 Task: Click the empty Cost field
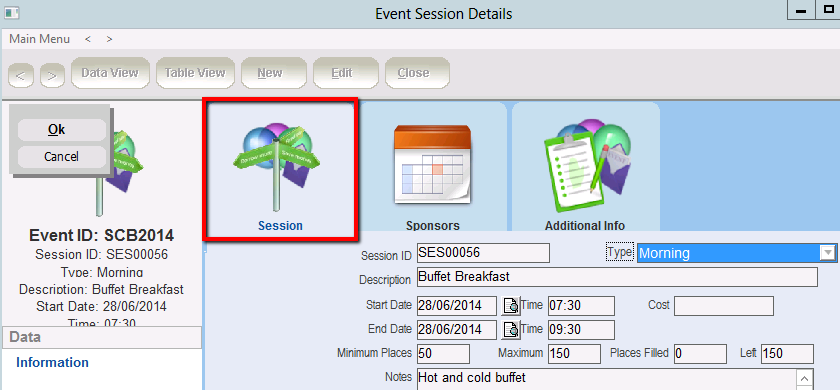coord(724,306)
